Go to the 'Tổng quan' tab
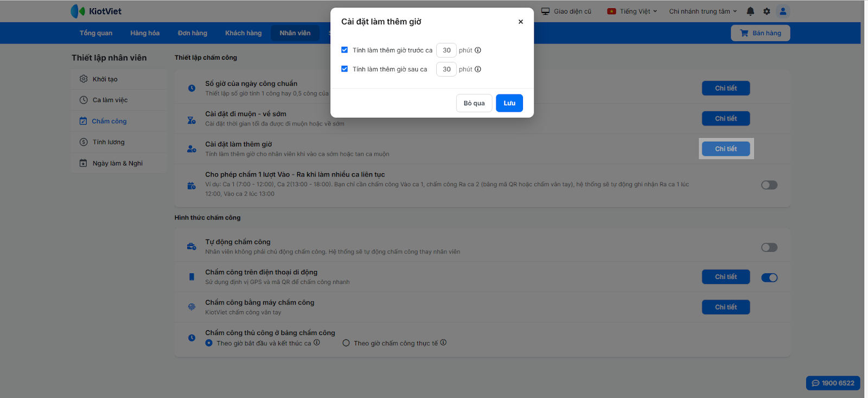Viewport: 868px width, 398px height. click(x=96, y=33)
